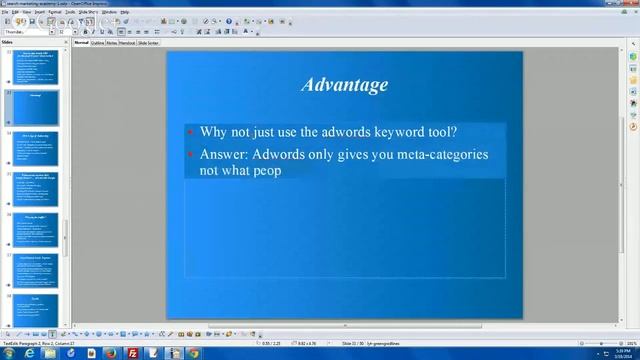The height and width of the screenshot is (360, 640).
Task: Open the Window menu
Action: 109,12
